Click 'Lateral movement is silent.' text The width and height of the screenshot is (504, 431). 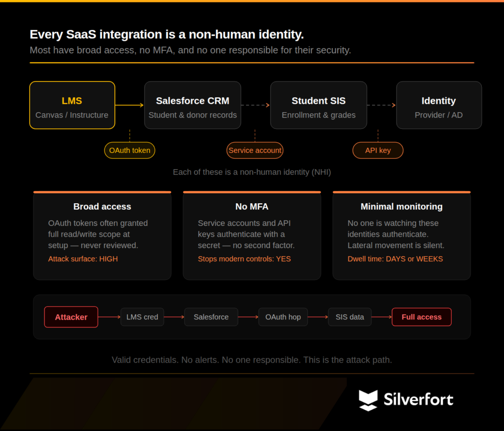pos(396,246)
